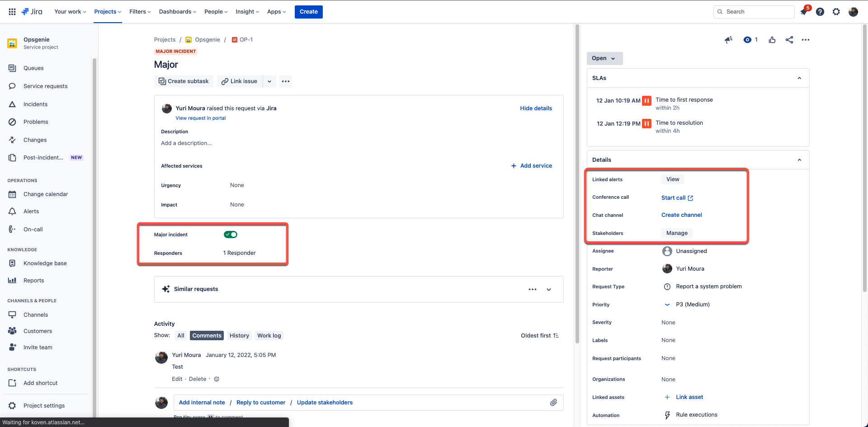Click the Create subtask button
Viewport: 868px width, 427px height.
tap(184, 81)
